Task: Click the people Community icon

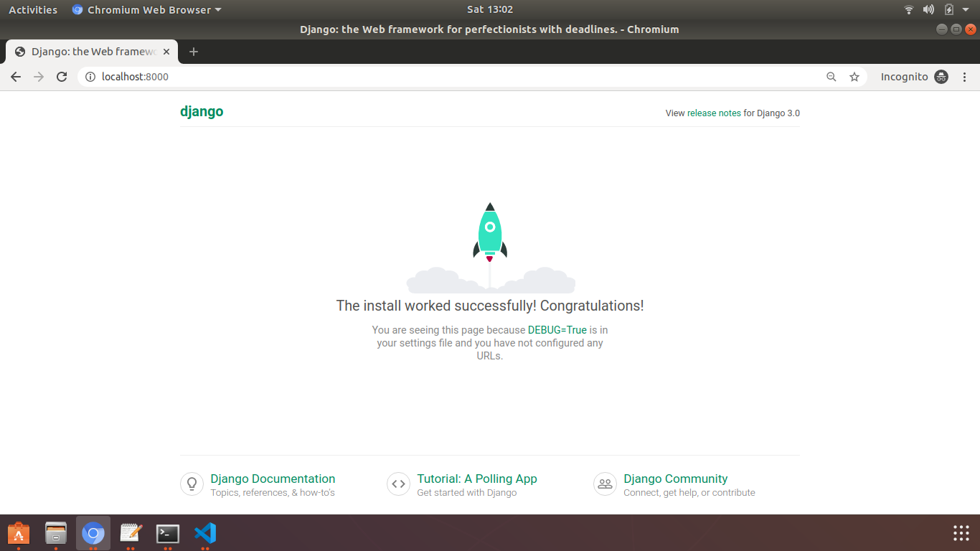Action: point(605,484)
